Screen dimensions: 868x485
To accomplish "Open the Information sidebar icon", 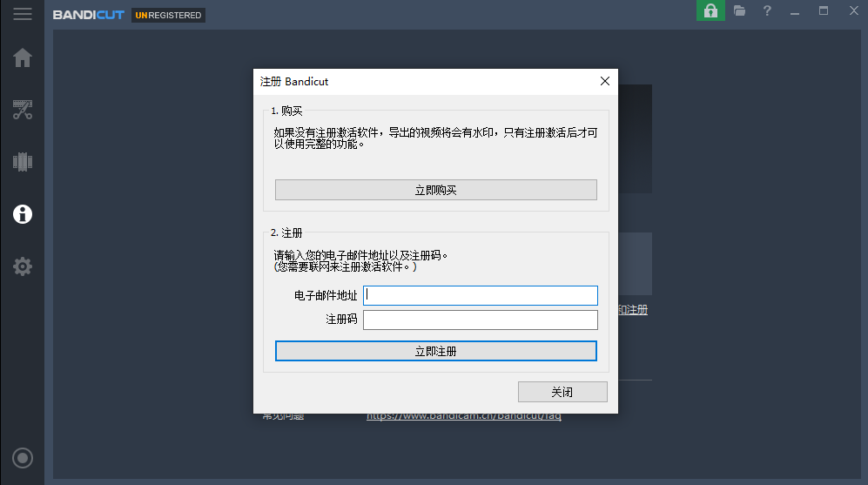I will pos(22,214).
